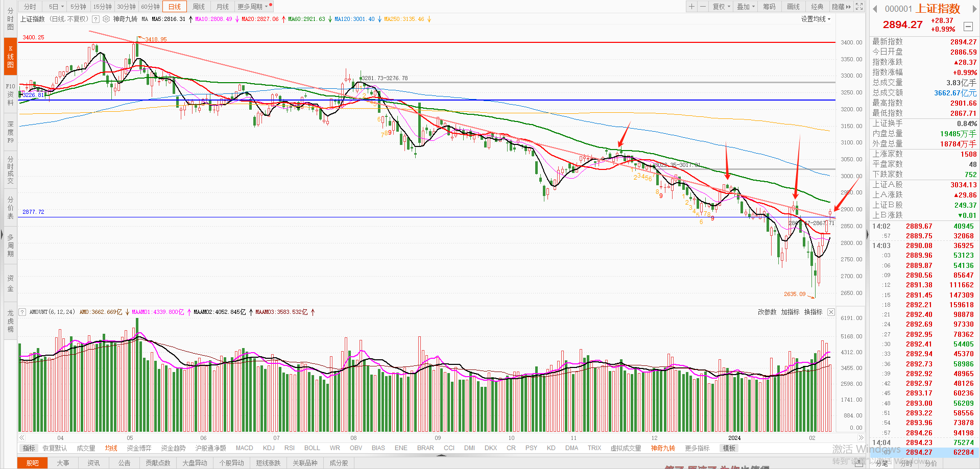The image size is (980, 469).
Task: Enter fullscreen chart mode icon
Action: [x=859, y=7]
